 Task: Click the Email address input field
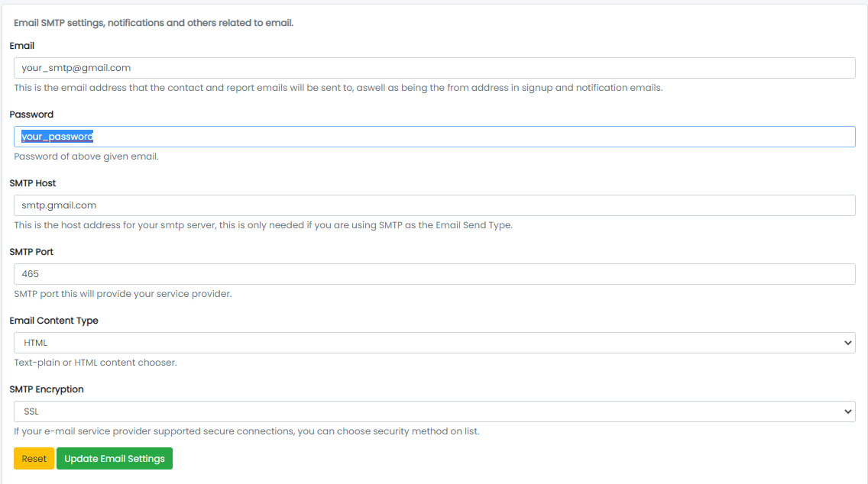(434, 68)
